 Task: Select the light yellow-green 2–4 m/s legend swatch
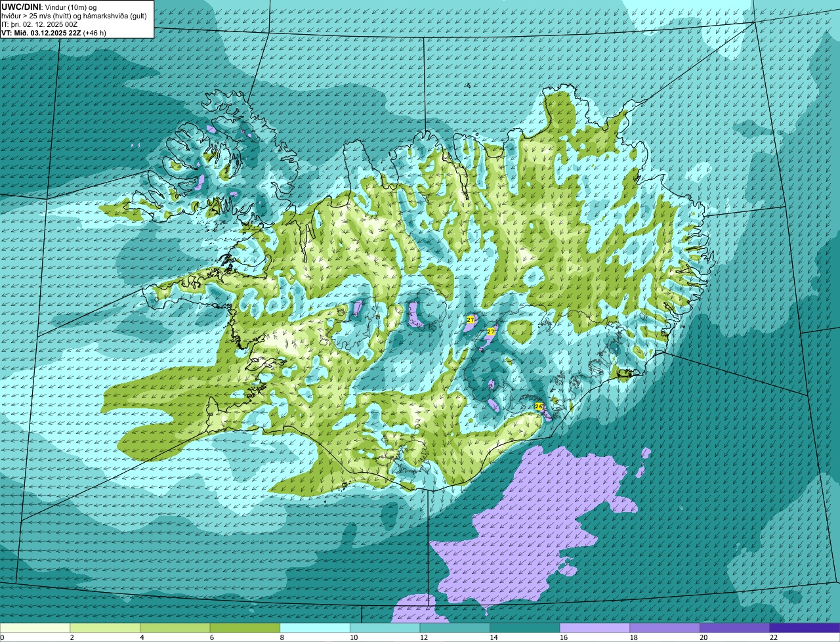pyautogui.click(x=105, y=628)
